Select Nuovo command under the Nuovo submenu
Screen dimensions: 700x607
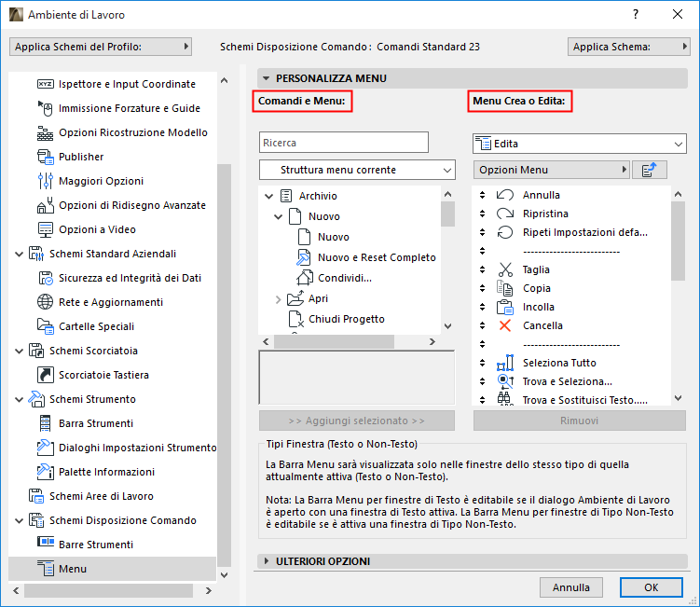334,237
